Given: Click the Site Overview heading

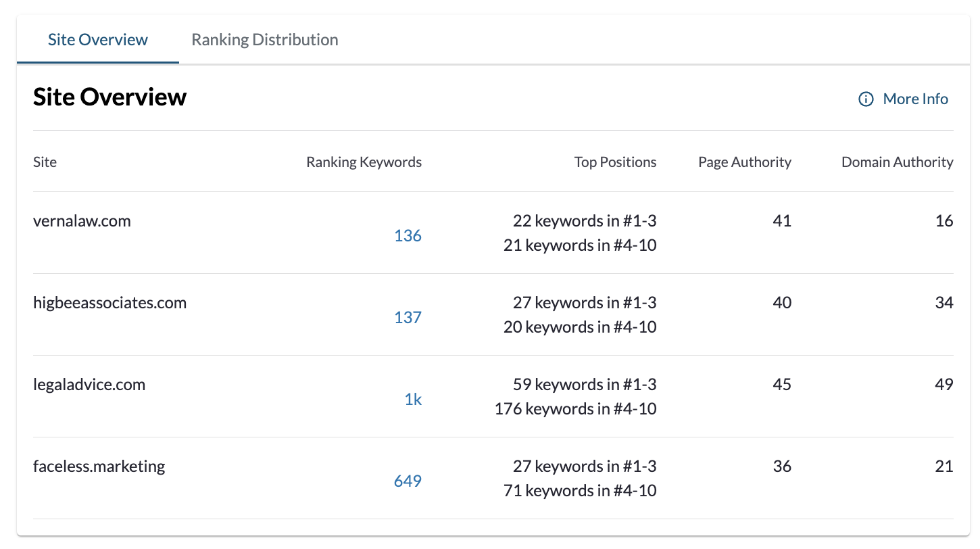Looking at the screenshot, I should pos(109,97).
